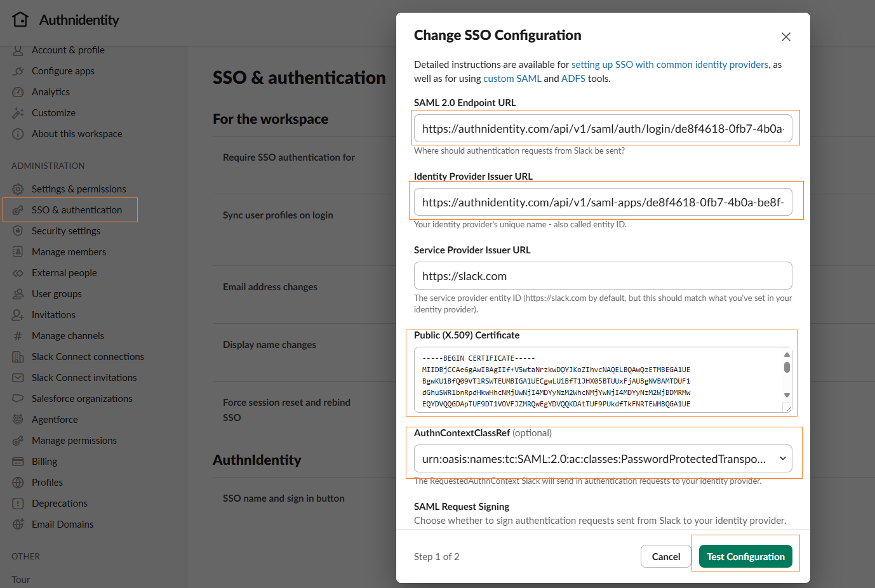Screen dimensions: 875x588
Task: Click 'Step 1 of 2' text
Action: pyautogui.click(x=436, y=557)
